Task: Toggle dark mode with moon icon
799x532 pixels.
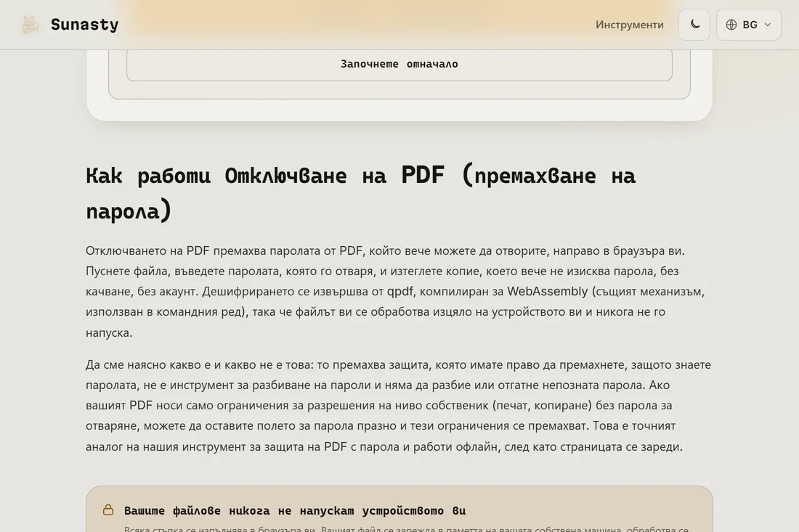Action: (x=694, y=25)
